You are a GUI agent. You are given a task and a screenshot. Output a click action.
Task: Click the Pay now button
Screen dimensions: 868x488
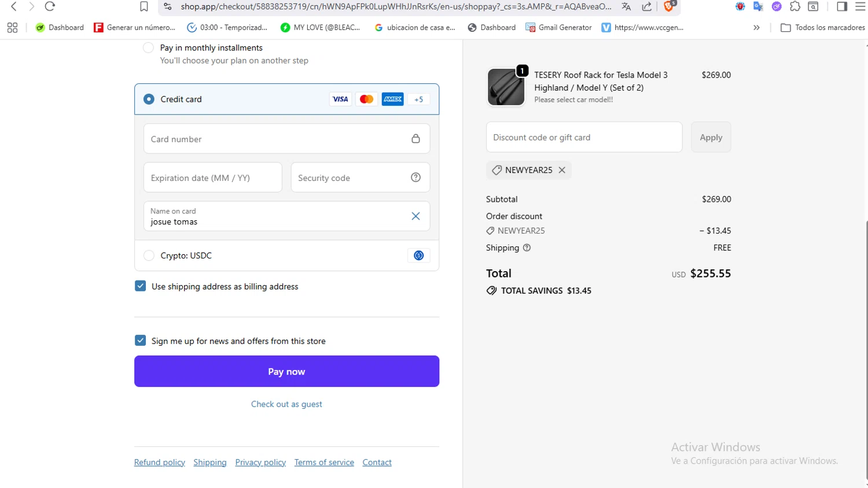click(286, 371)
